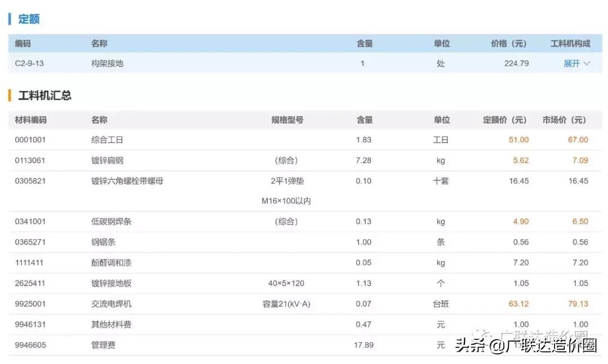The width and height of the screenshot is (608, 364).
Task: Click the 编码 column header
Action: pos(23,43)
